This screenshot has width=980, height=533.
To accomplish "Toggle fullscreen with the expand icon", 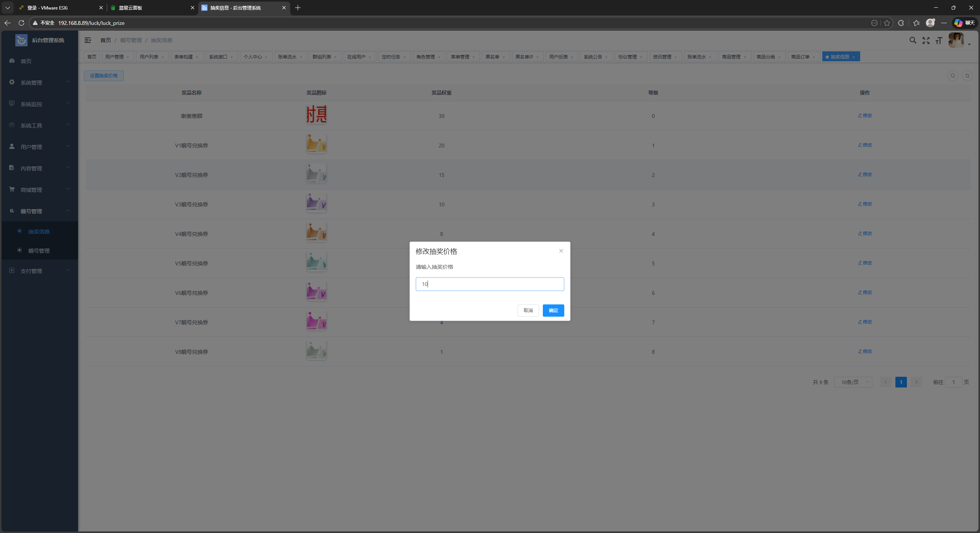I will pos(926,40).
